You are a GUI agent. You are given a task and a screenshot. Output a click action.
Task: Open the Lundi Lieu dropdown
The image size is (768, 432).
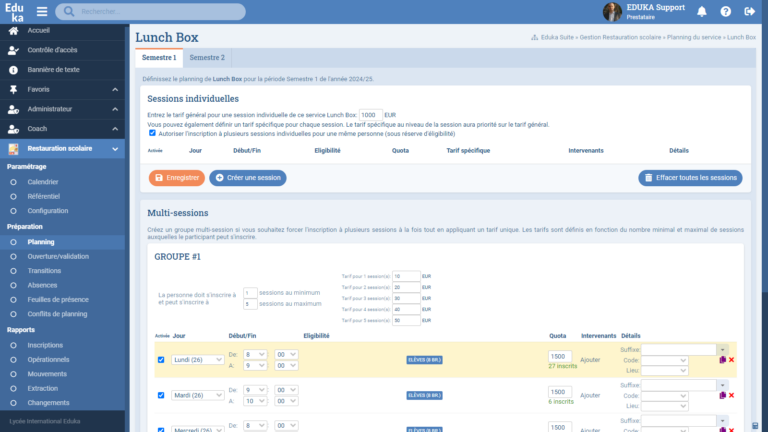(x=664, y=371)
